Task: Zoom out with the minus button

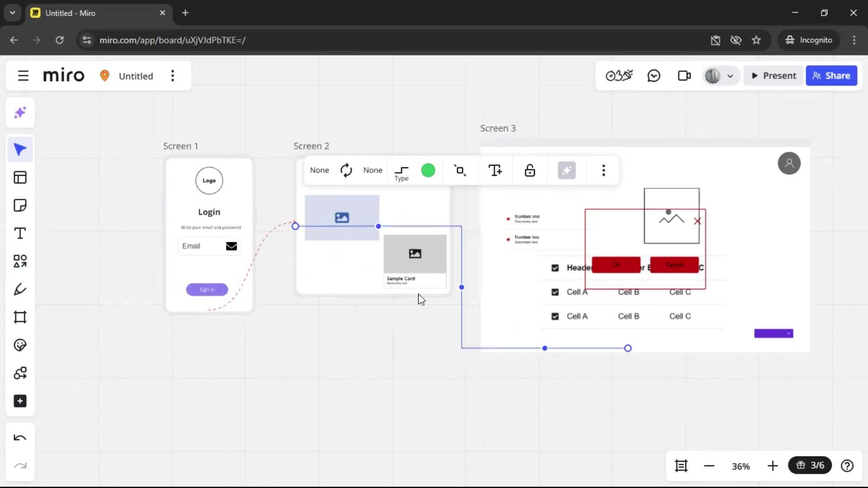Action: 709,466
